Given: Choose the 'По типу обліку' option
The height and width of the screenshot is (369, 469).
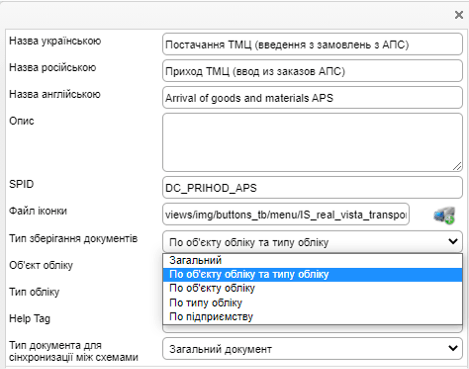Looking at the screenshot, I should (312, 303).
